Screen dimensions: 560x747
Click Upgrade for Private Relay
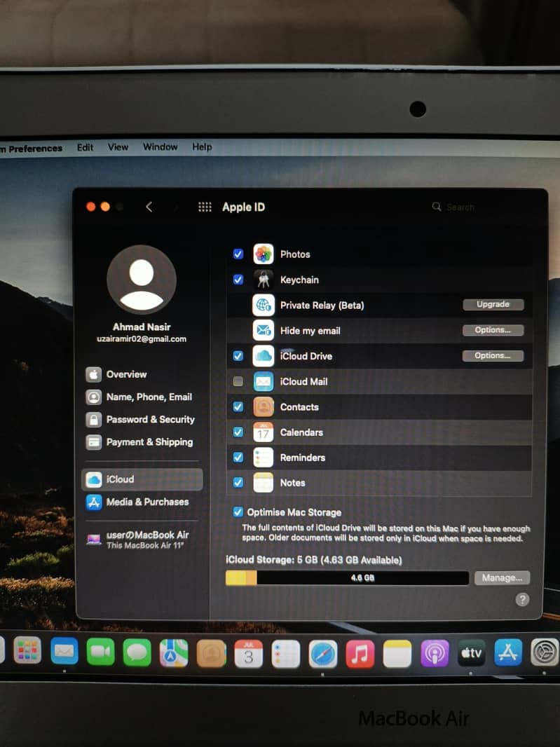coord(493,304)
